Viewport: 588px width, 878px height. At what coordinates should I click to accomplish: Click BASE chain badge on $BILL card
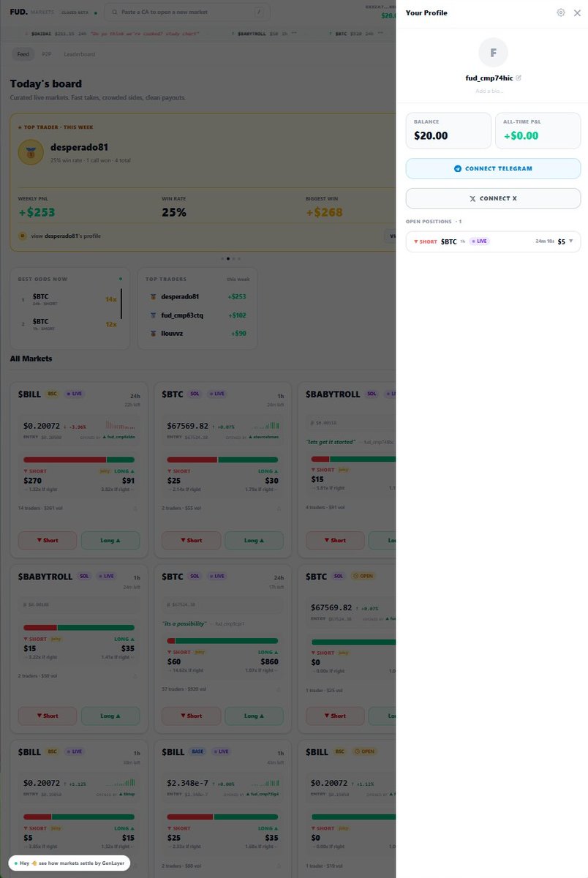tap(197, 751)
